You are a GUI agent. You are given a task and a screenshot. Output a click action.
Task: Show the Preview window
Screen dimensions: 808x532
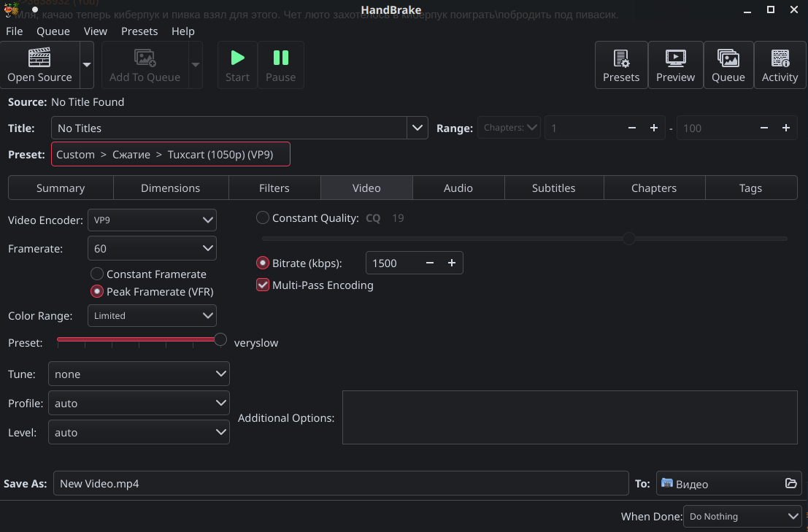pyautogui.click(x=675, y=58)
